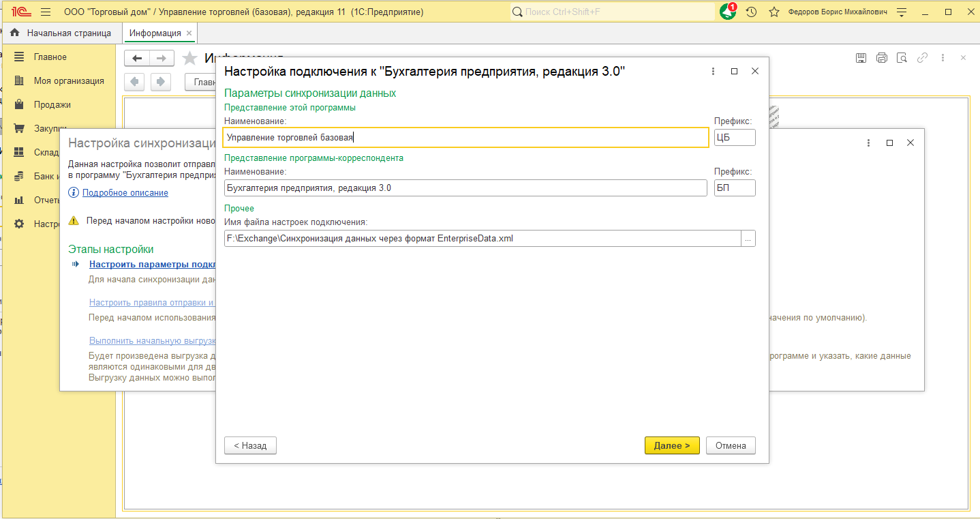Click the connection settings file path field
Image resolution: width=980 pixels, height=519 pixels.
[x=483, y=238]
